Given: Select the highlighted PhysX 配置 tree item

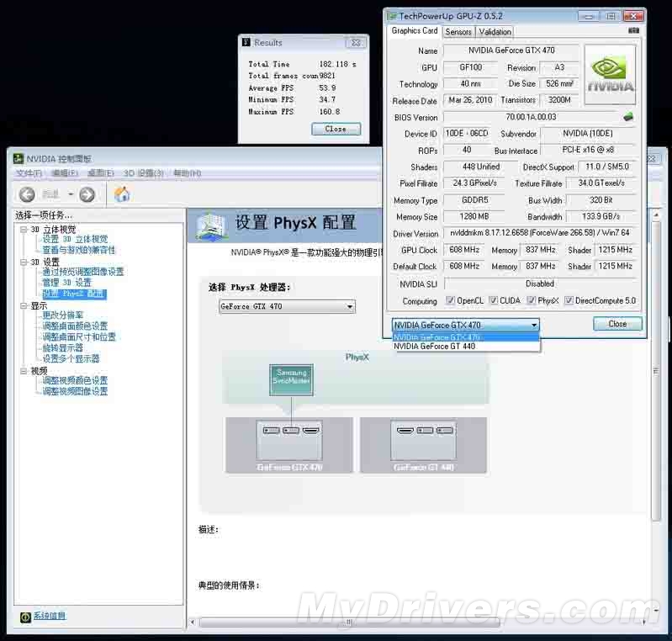Looking at the screenshot, I should [x=74, y=294].
